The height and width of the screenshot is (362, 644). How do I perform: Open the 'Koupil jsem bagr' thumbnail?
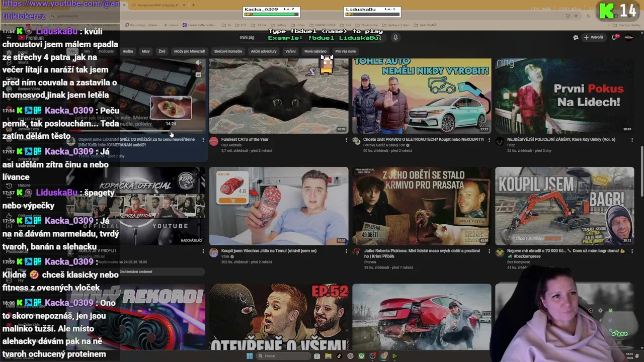tap(565, 206)
